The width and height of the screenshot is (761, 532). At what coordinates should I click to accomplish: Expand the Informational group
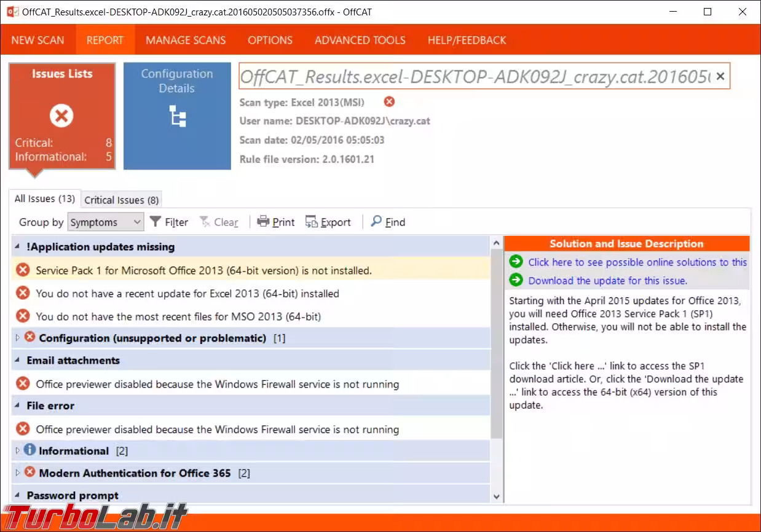click(18, 451)
